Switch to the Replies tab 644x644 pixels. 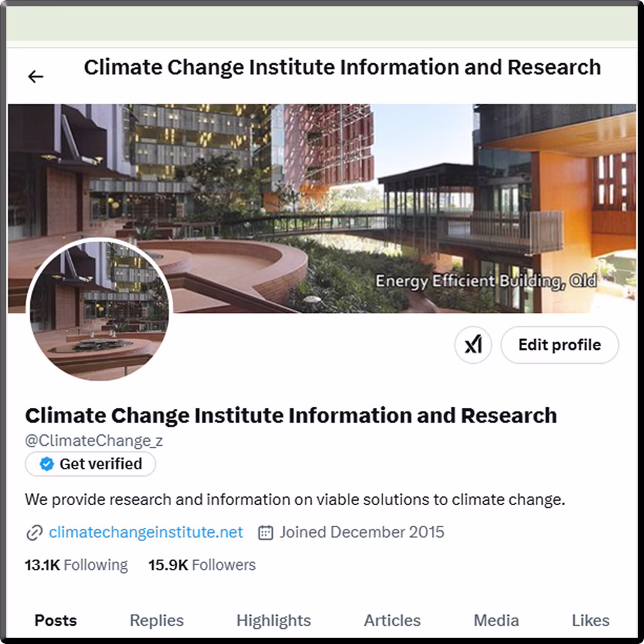pos(157,620)
